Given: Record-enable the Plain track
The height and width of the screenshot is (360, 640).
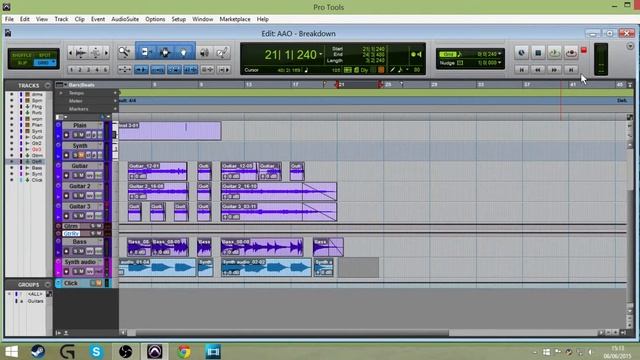Looking at the screenshot, I should 67,135.
